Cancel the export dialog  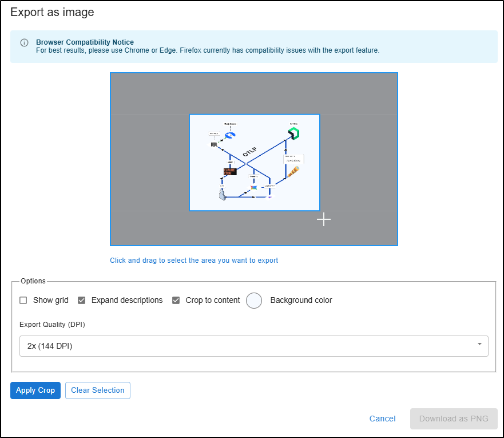coord(382,419)
